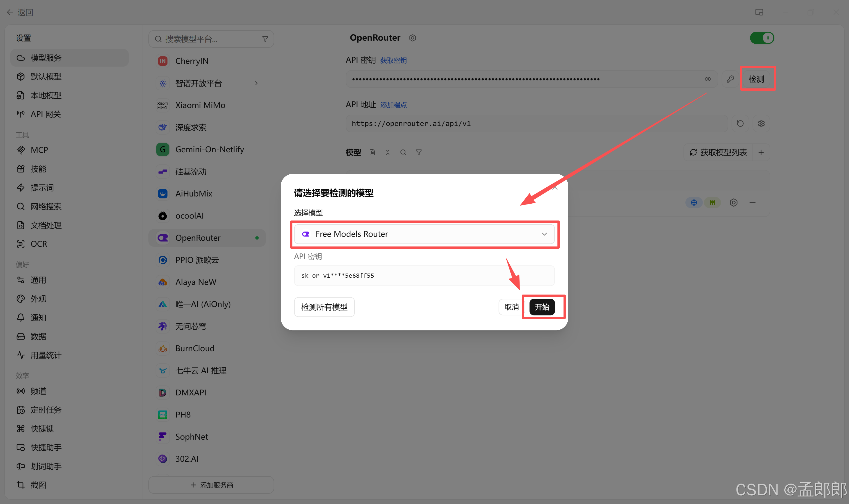Click the 搜索模型平台 search field

click(211, 39)
